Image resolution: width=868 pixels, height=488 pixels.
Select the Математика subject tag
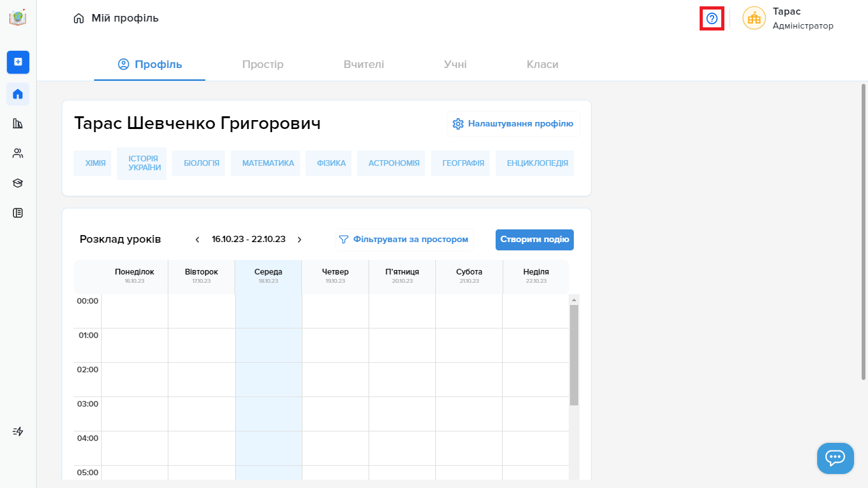268,163
